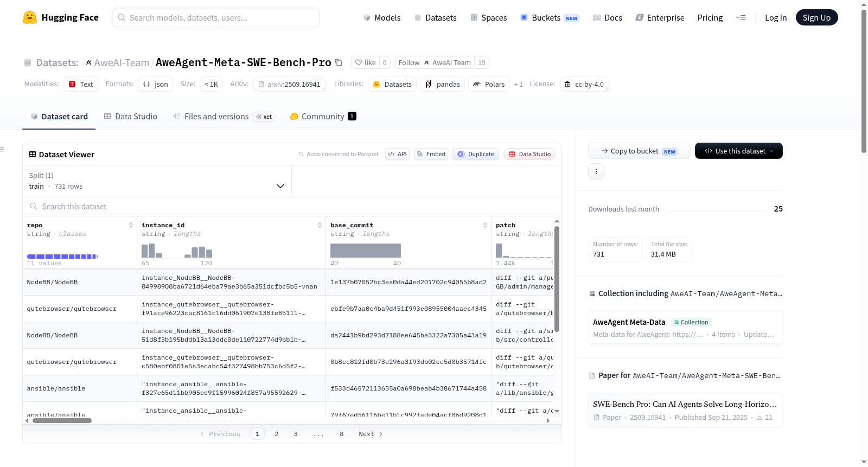Select the Datasets library tag
Viewport: 868px width, 467px height.
(392, 84)
